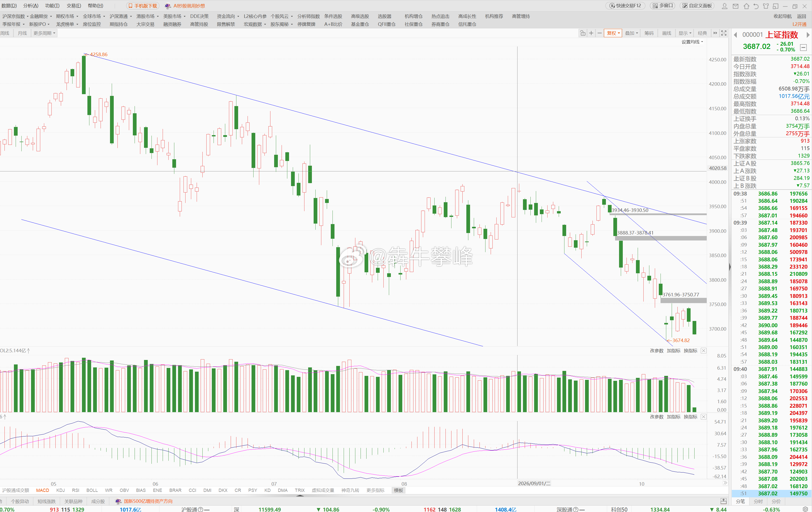This screenshot has height=512, width=812.
Task: Open the skin shirt icon
Action: (766, 6)
